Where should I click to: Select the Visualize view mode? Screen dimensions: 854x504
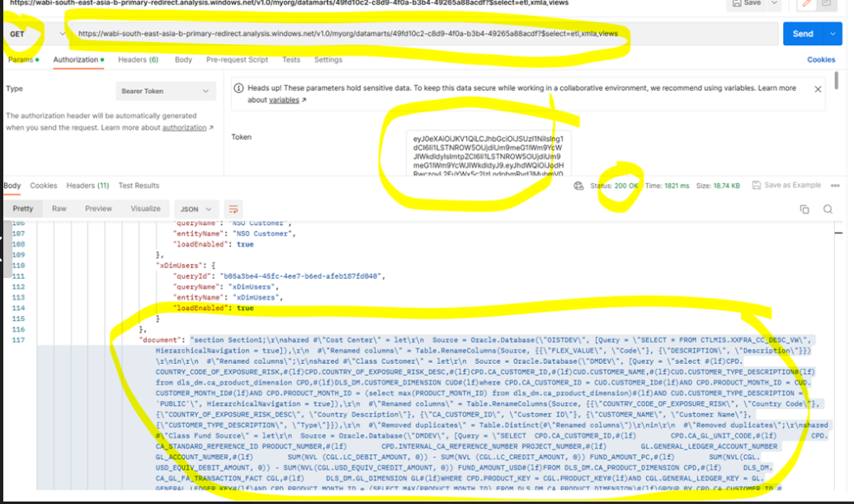click(x=145, y=209)
